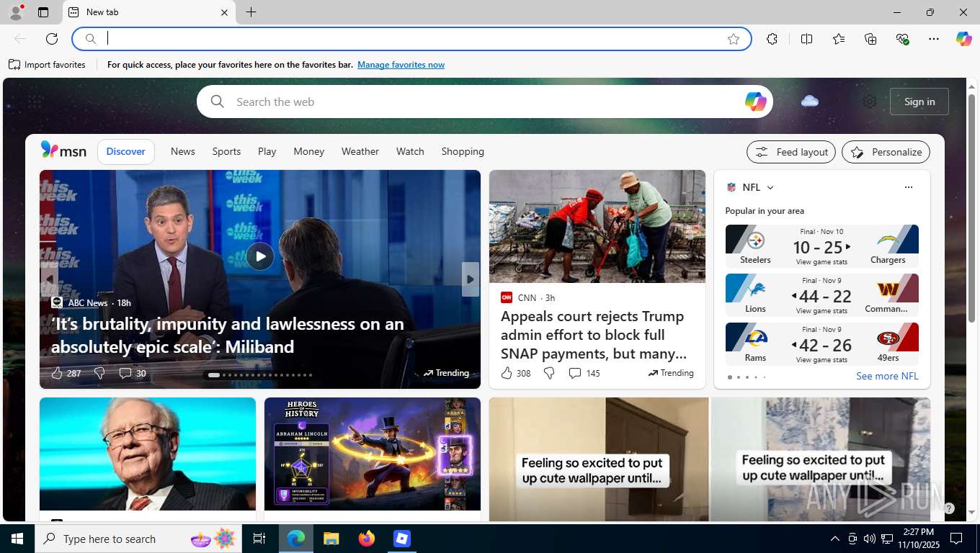Click the Personalize button
This screenshot has height=553, width=980.
click(x=886, y=152)
